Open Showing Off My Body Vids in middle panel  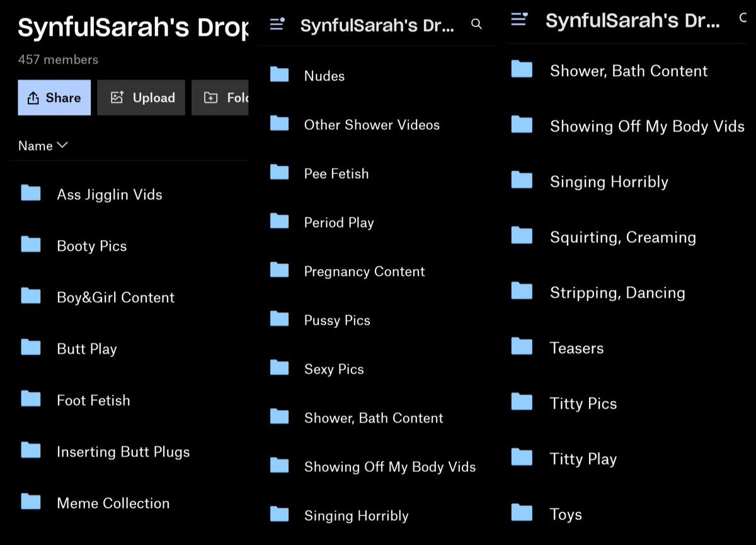point(390,467)
